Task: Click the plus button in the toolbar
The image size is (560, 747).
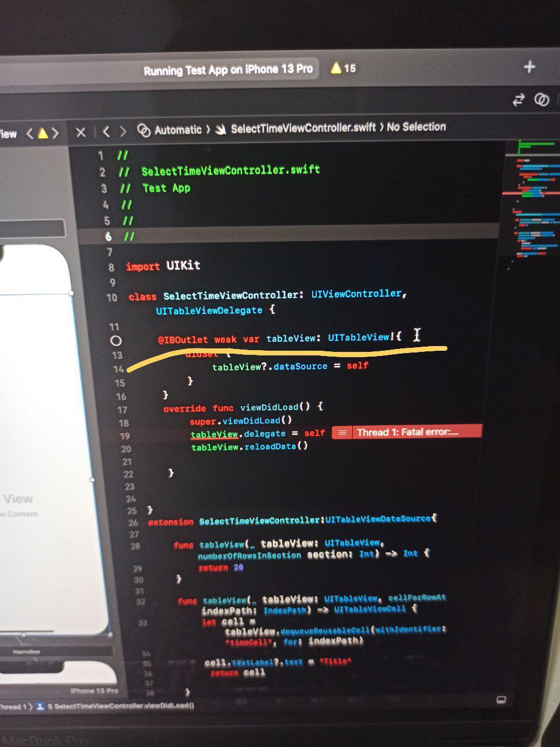Action: pos(529,67)
